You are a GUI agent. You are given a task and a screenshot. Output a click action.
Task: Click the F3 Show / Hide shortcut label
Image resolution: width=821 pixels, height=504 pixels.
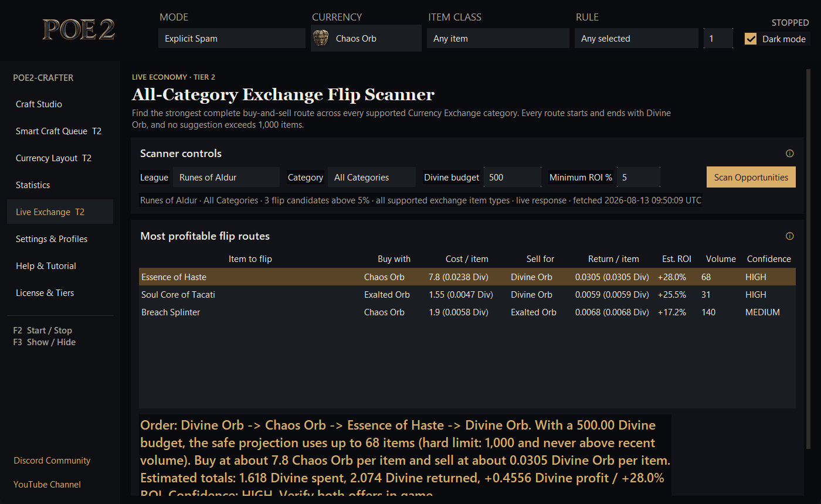[x=44, y=342]
